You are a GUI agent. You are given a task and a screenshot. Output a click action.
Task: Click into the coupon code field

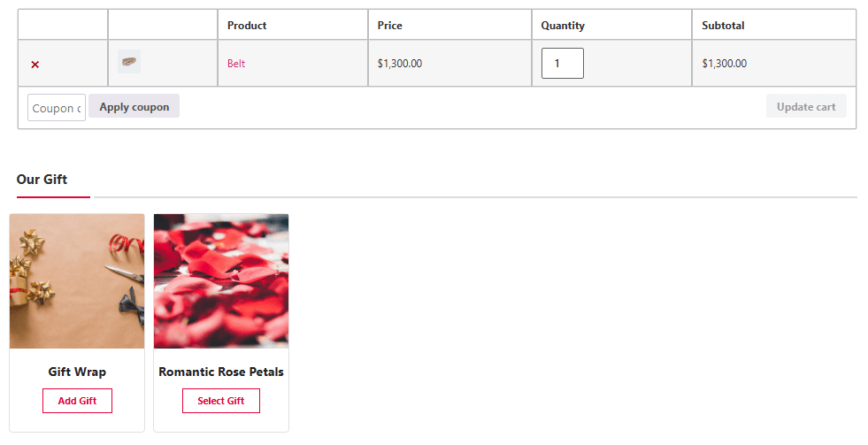tap(57, 108)
